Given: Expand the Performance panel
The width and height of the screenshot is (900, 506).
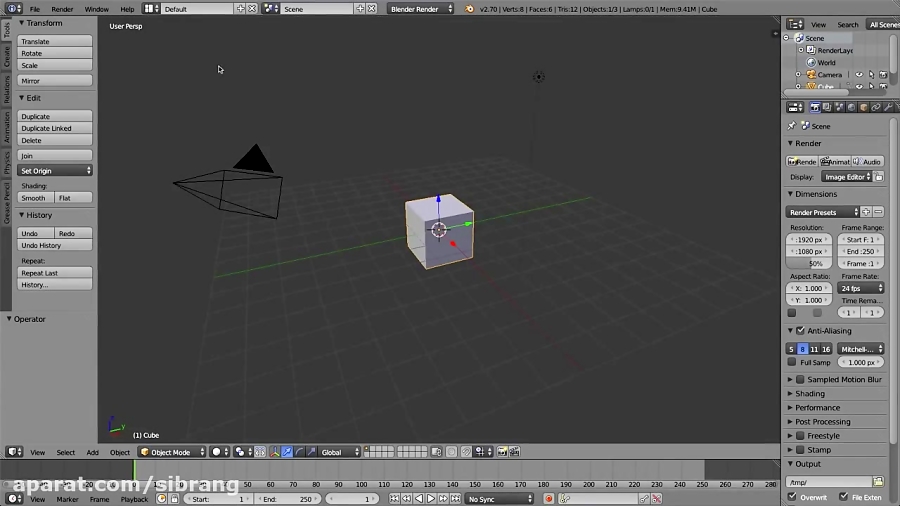Looking at the screenshot, I should 817,408.
